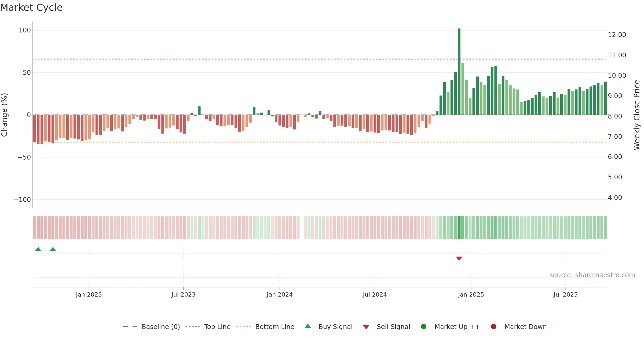The width and height of the screenshot is (644, 362).
Task: Click the Jan 2025 x-axis label
Action: 471,295
